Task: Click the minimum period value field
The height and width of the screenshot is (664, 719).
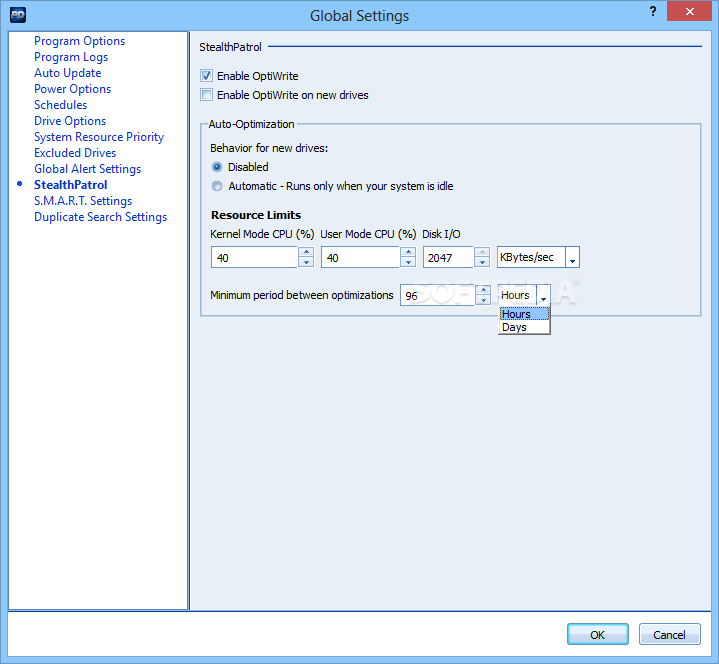Action: point(437,295)
